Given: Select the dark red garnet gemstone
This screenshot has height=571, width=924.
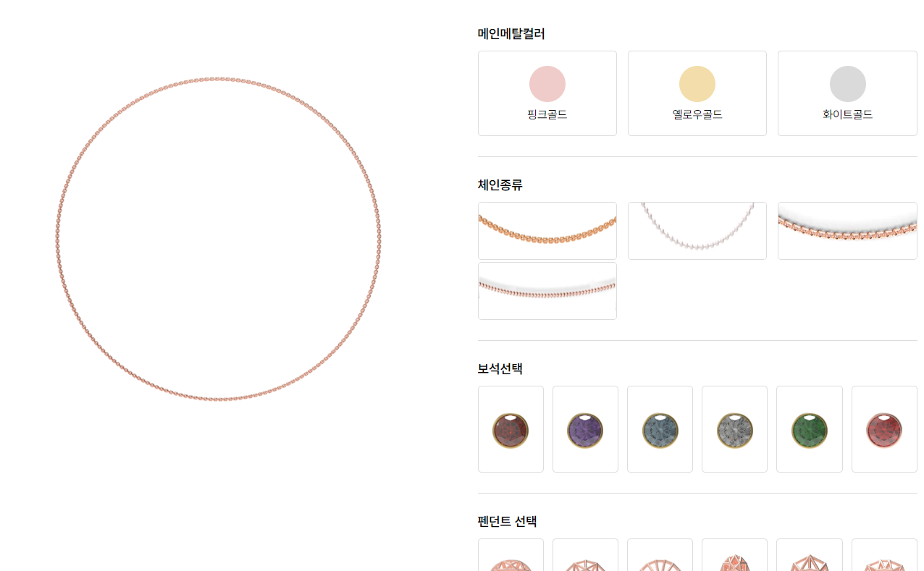Looking at the screenshot, I should coord(511,429).
